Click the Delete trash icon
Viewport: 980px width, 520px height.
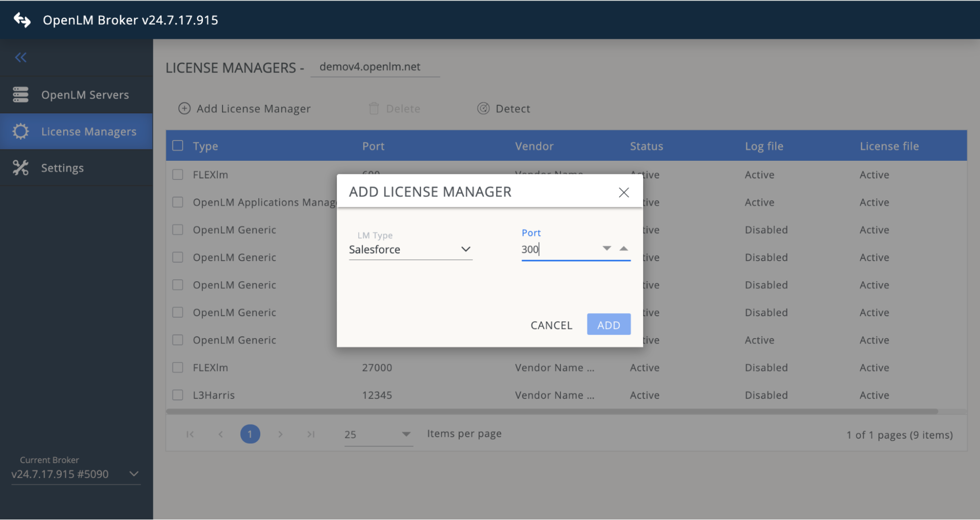pyautogui.click(x=374, y=108)
